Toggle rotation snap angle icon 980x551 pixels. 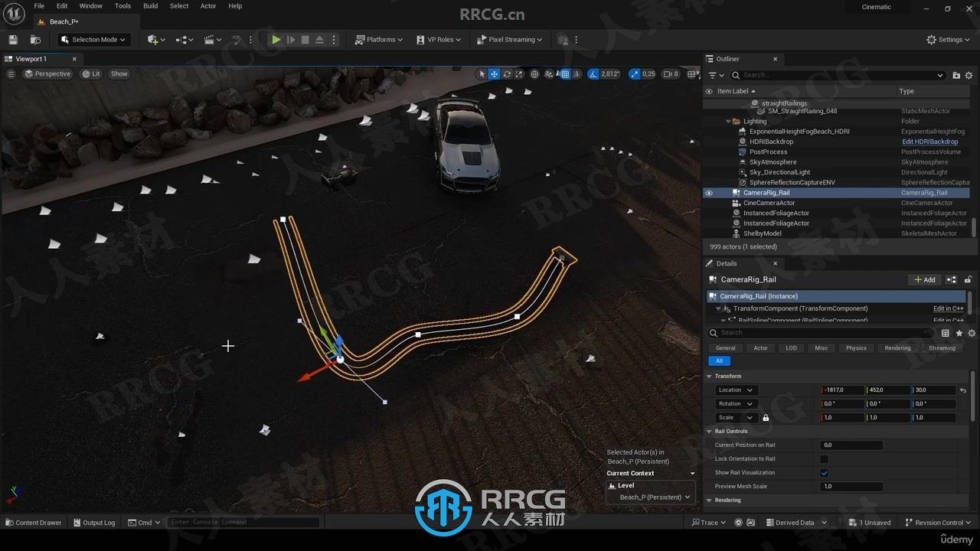tap(594, 74)
